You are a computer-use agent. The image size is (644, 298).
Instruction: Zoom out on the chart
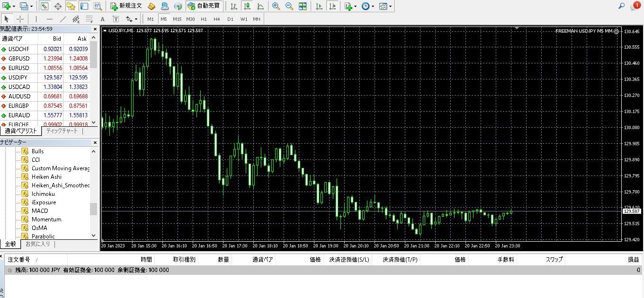pyautogui.click(x=289, y=6)
